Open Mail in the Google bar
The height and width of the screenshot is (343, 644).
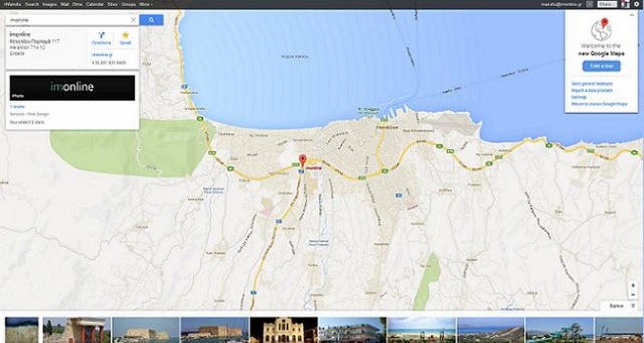(64, 4)
